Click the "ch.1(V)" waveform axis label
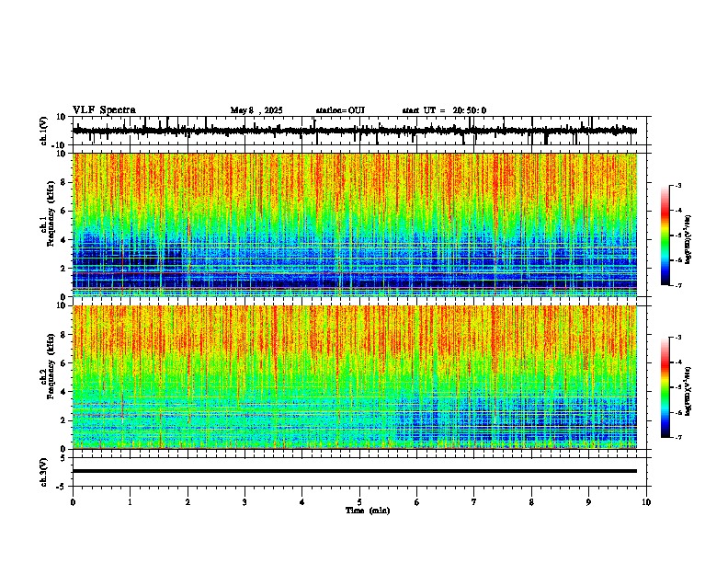728x563 pixels. 44,131
